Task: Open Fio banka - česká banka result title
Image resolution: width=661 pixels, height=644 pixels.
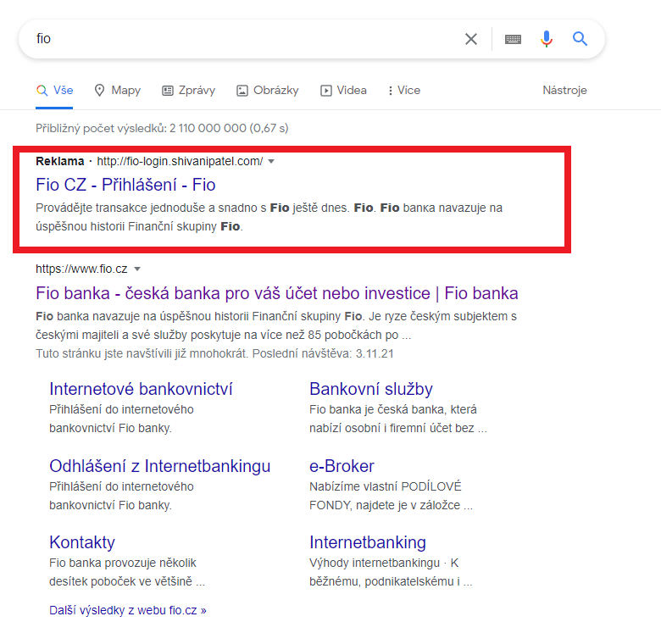Action: (x=277, y=293)
